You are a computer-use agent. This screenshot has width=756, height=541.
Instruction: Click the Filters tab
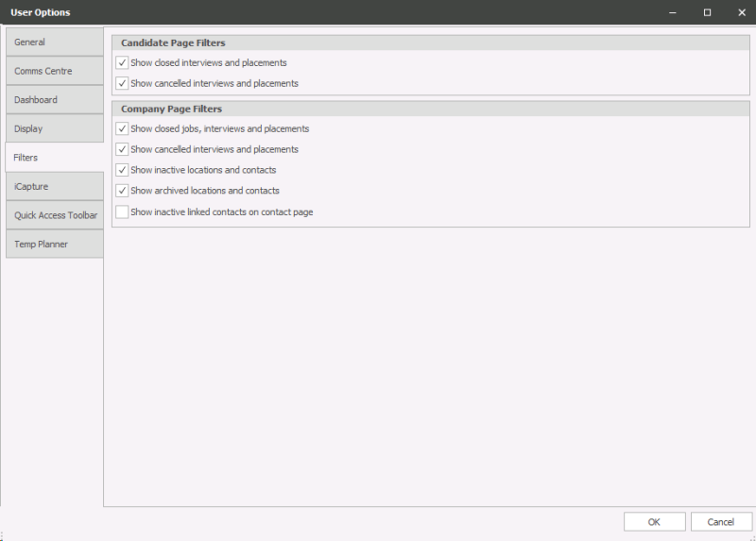52,158
